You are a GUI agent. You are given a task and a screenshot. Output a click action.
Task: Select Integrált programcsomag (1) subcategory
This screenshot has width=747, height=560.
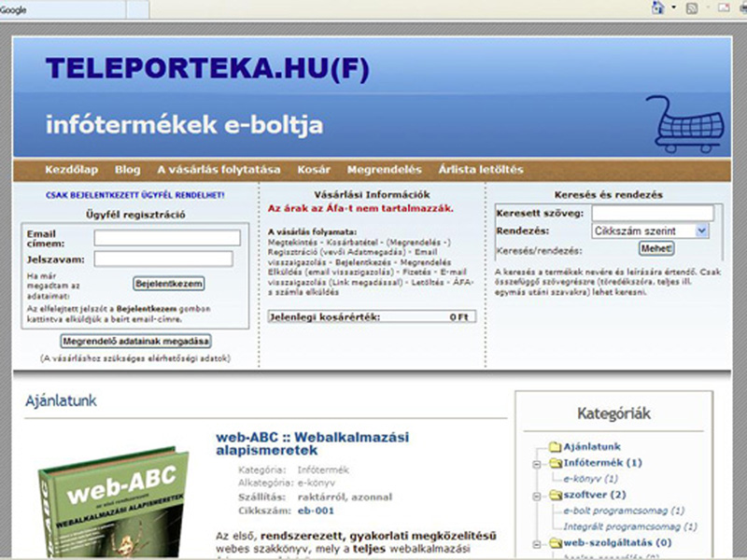point(630,526)
